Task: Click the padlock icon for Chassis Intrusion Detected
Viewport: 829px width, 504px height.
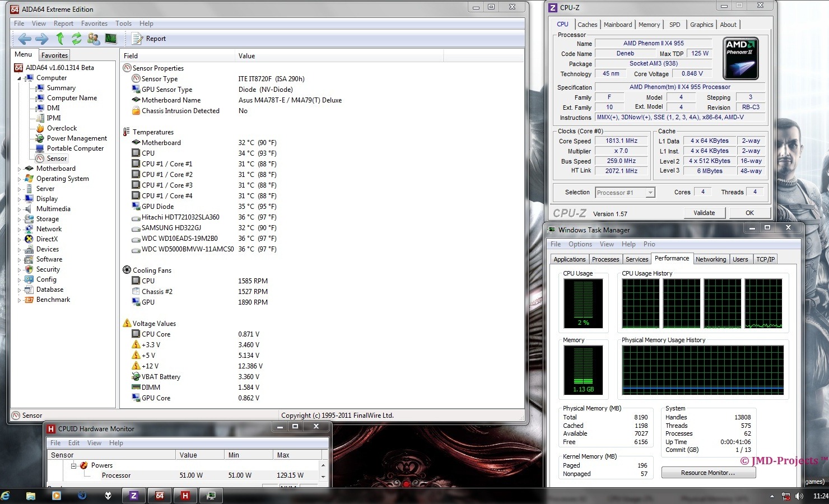Action: tap(136, 111)
